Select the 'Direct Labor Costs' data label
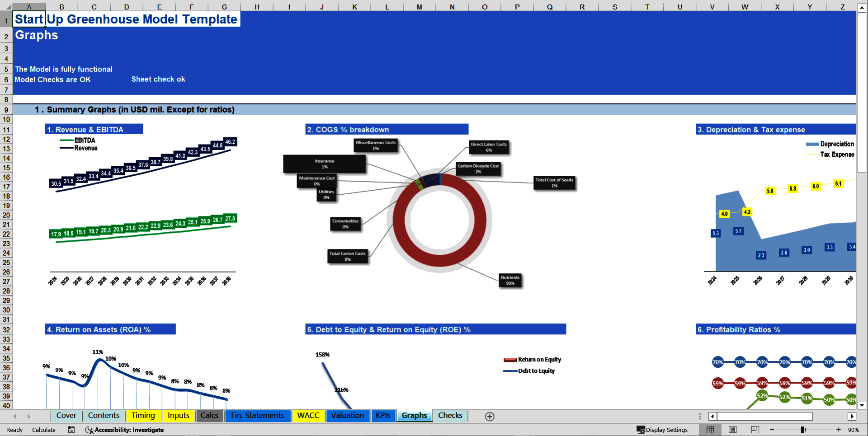The image size is (868, 436). (x=489, y=147)
